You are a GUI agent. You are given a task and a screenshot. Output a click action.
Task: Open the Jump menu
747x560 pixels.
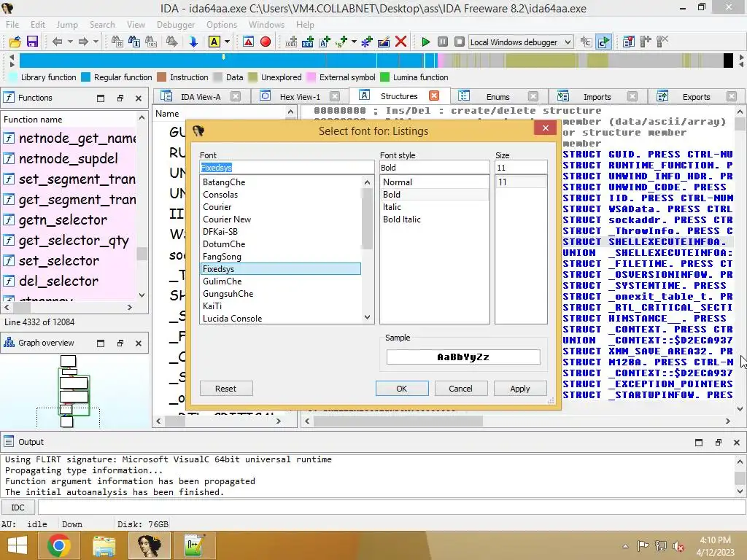67,24
